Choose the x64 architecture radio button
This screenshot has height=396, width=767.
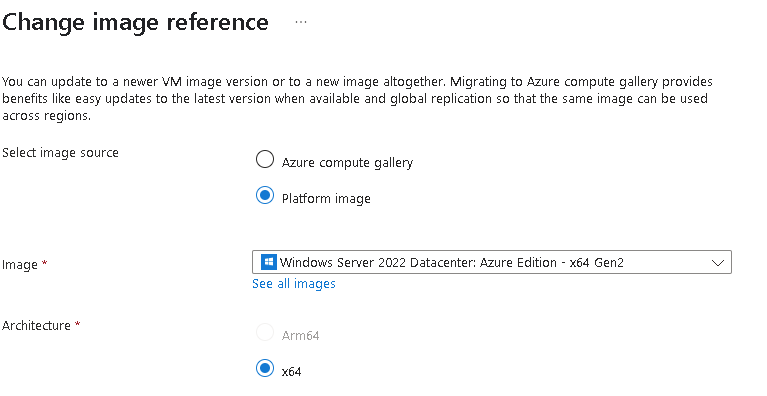click(265, 368)
